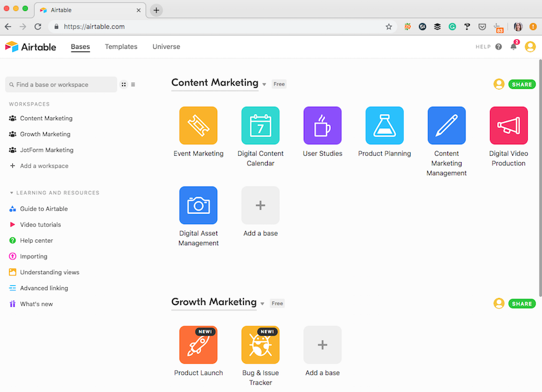Click the Free badge beside Growth Marketing
This screenshot has width=542, height=392.
pyautogui.click(x=277, y=304)
